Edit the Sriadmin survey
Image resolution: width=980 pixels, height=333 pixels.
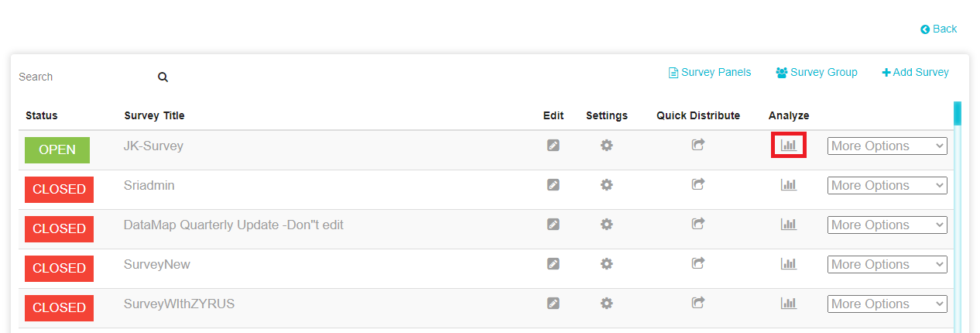click(553, 184)
